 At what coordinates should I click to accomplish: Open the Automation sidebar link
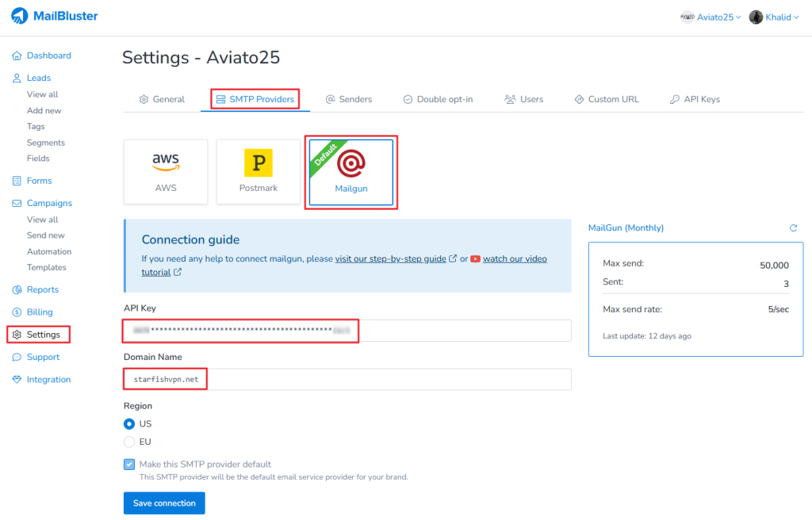click(x=49, y=252)
